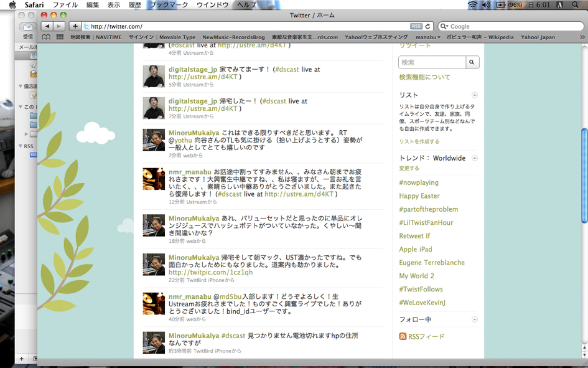Click 変更する under the trends heading
The width and height of the screenshot is (588, 368).
pos(409,168)
